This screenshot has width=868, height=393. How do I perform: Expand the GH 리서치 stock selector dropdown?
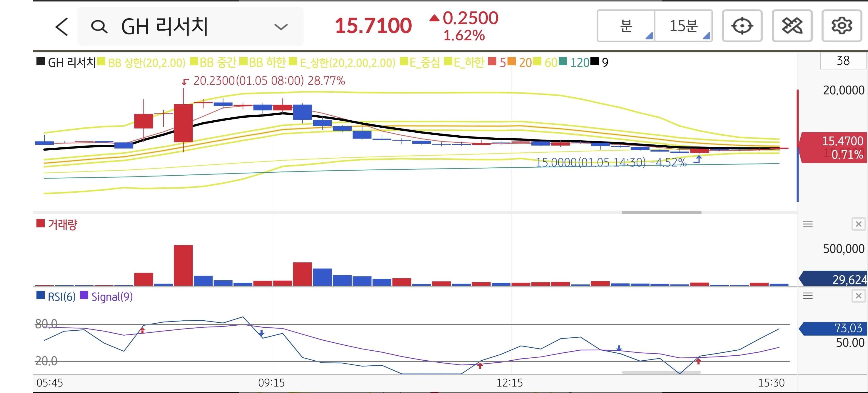coord(281,27)
